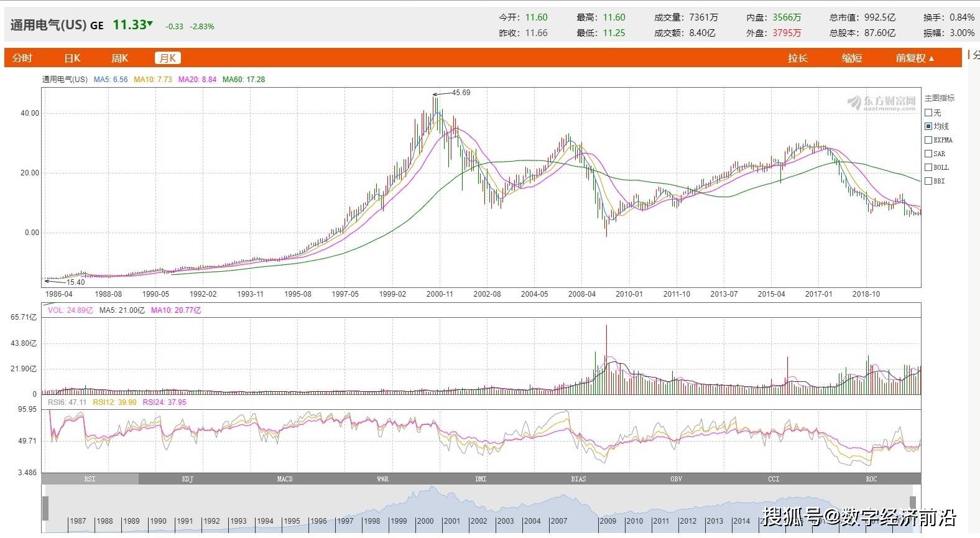
Task: Click the 1987 marker on the timeline navigator
Action: [78, 521]
